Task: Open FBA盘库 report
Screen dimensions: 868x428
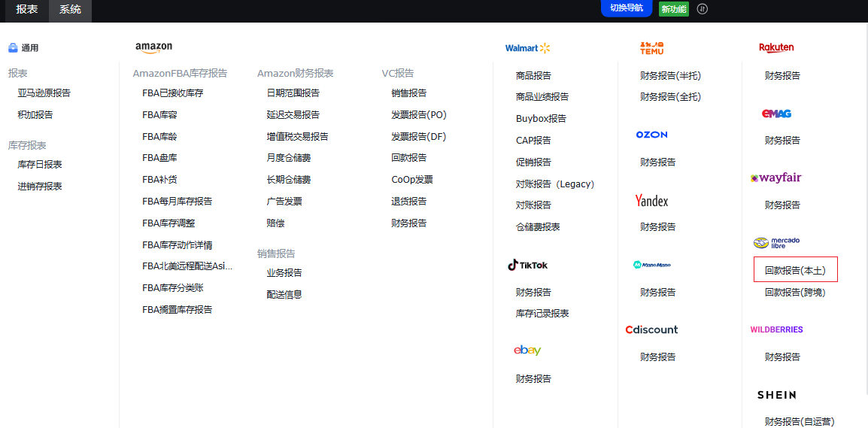Action: (x=159, y=158)
